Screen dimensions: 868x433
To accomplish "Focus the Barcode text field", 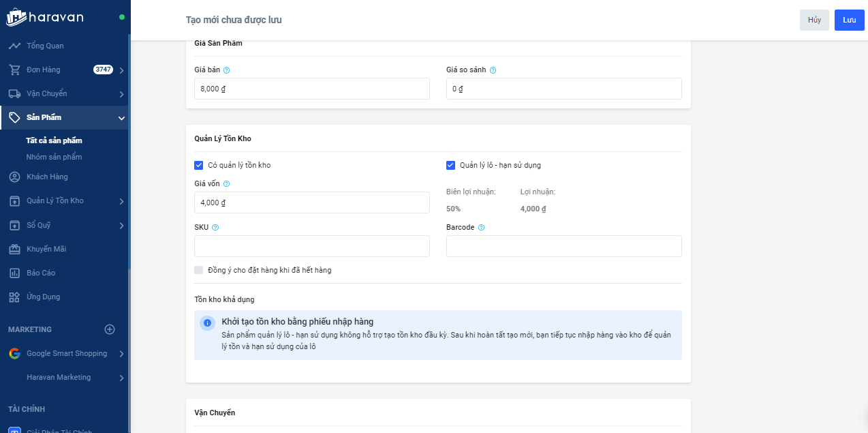I will 563,246.
